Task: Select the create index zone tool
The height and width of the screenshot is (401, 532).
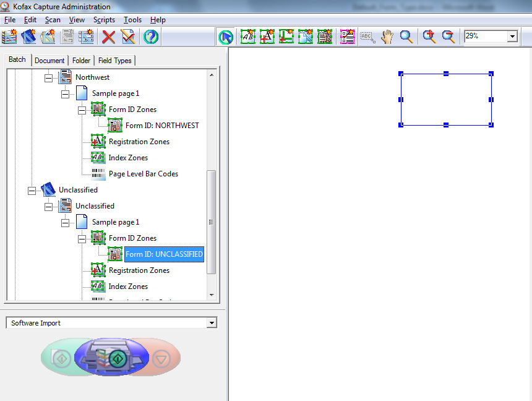Action: pyautogui.click(x=248, y=37)
